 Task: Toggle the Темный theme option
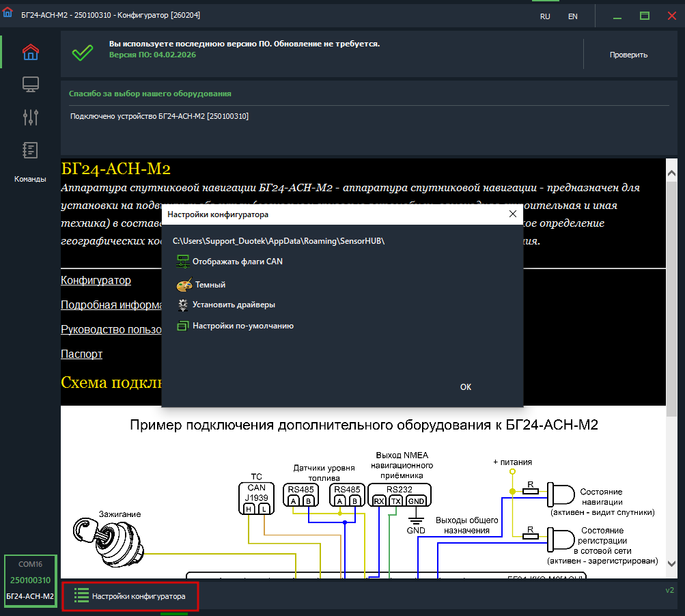tap(210, 285)
